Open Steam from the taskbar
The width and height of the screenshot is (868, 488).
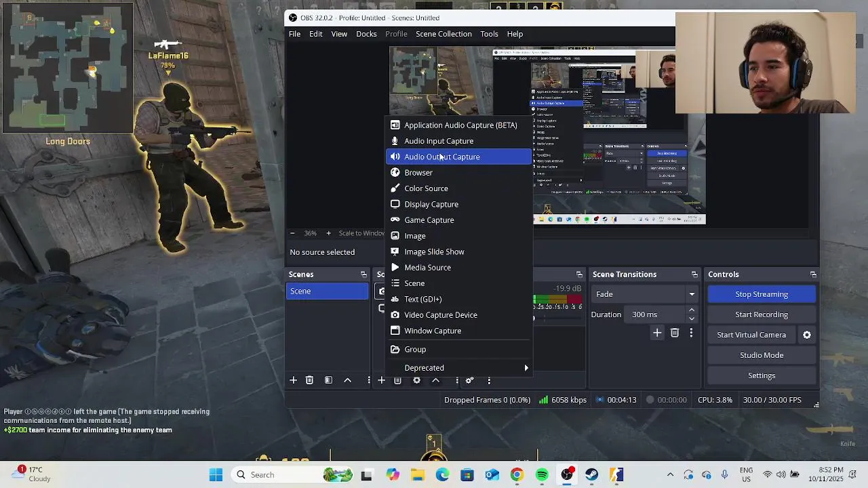[x=592, y=474]
